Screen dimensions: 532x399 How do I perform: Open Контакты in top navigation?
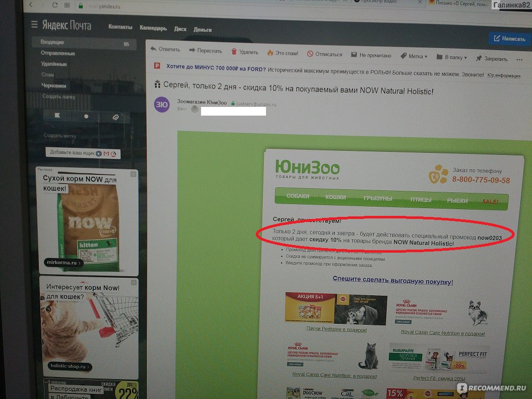coord(120,27)
